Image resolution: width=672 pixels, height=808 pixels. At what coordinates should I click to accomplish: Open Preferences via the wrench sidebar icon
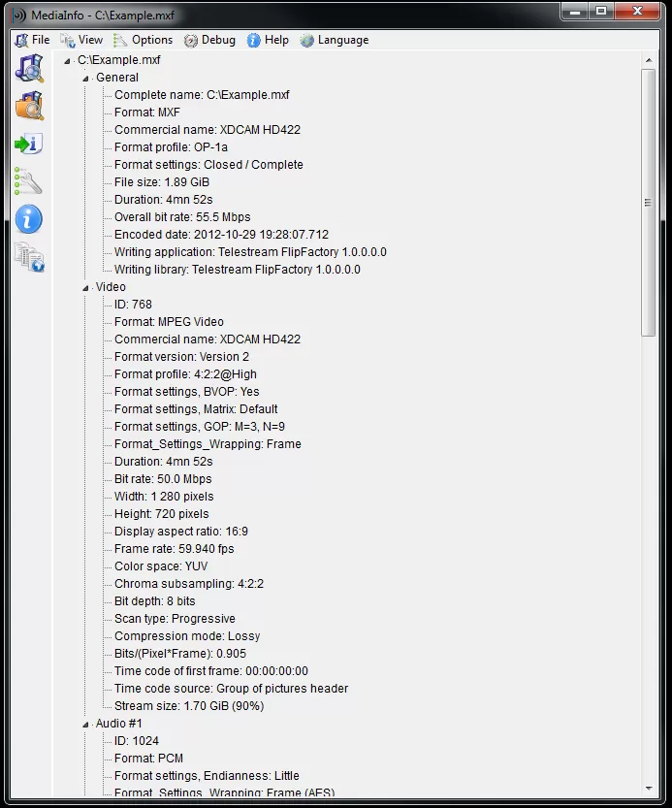tap(29, 181)
